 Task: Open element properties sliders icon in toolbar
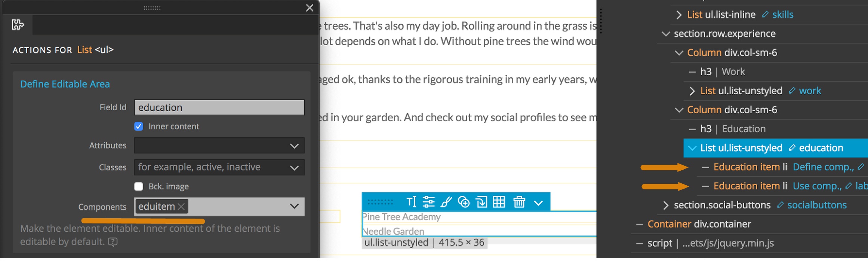pyautogui.click(x=428, y=202)
